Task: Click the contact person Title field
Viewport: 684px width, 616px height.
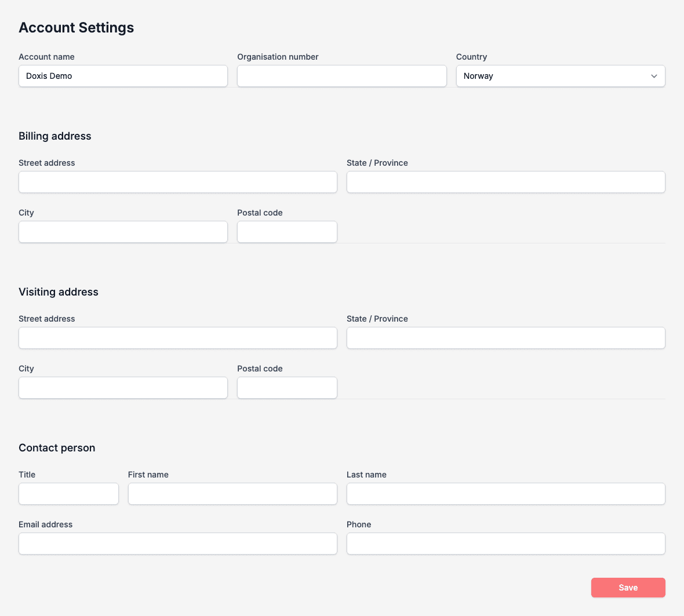Action: pyautogui.click(x=68, y=494)
